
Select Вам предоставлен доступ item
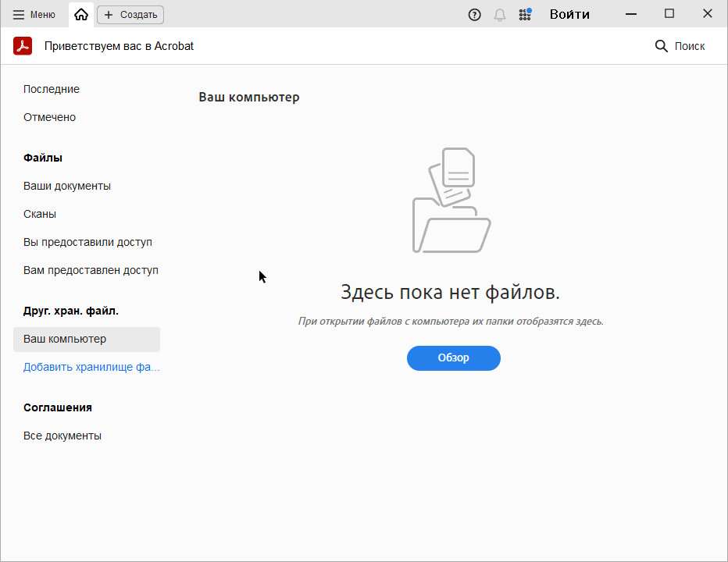point(91,270)
